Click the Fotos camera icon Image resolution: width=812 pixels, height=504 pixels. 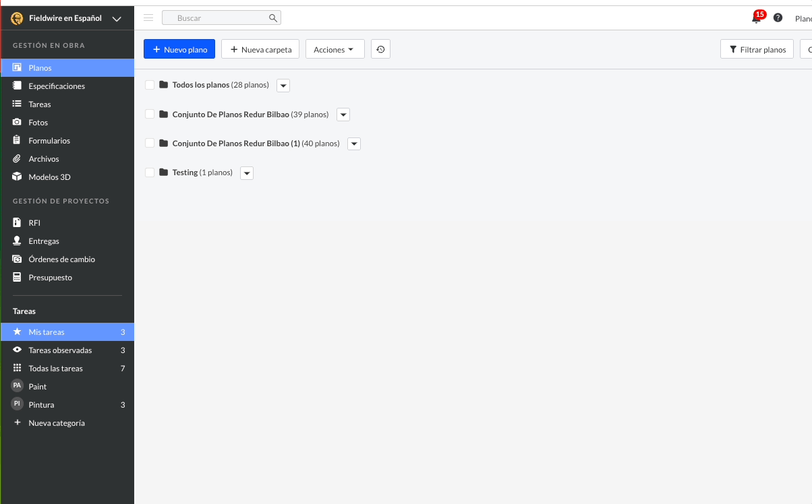point(18,122)
